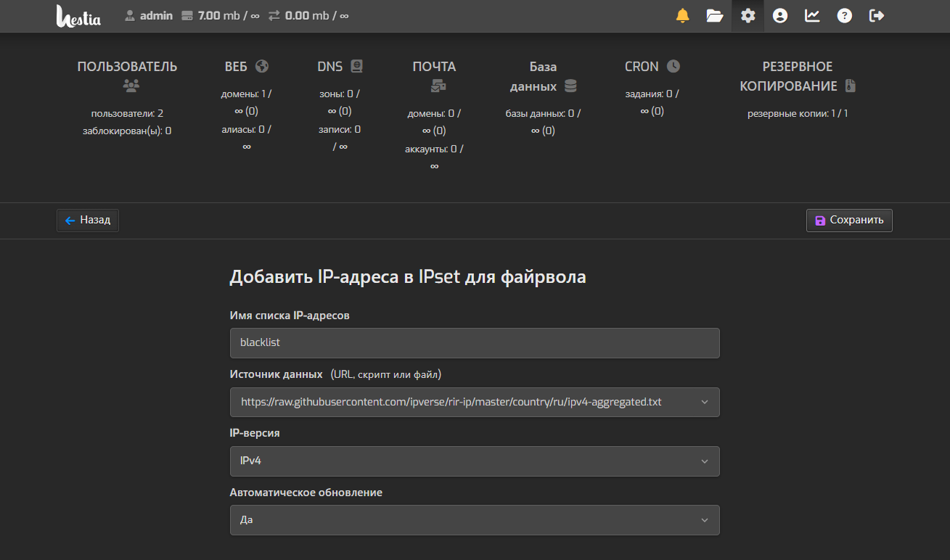This screenshot has height=560, width=950.
Task: Click the '7.00 mb / ∞' disk usage text
Action: [229, 15]
